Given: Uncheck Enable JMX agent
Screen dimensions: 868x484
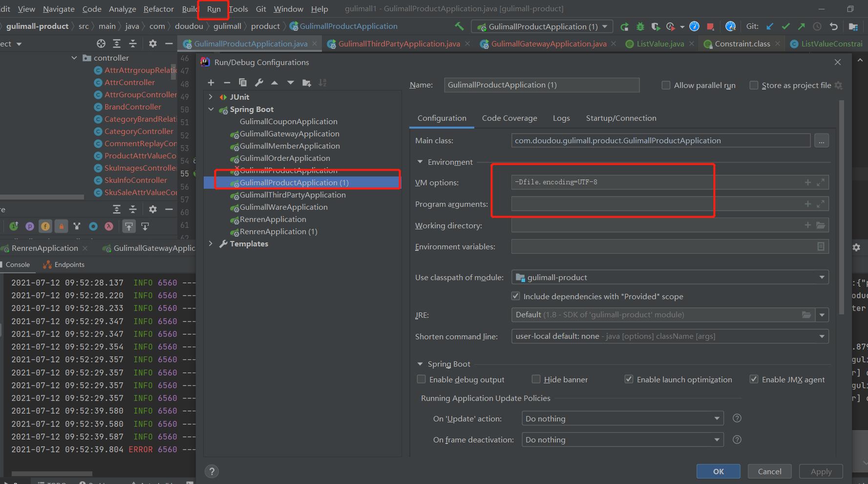Looking at the screenshot, I should click(754, 379).
